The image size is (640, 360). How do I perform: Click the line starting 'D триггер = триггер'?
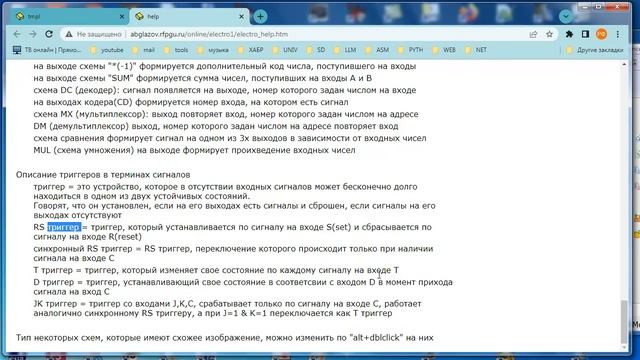tap(243, 287)
